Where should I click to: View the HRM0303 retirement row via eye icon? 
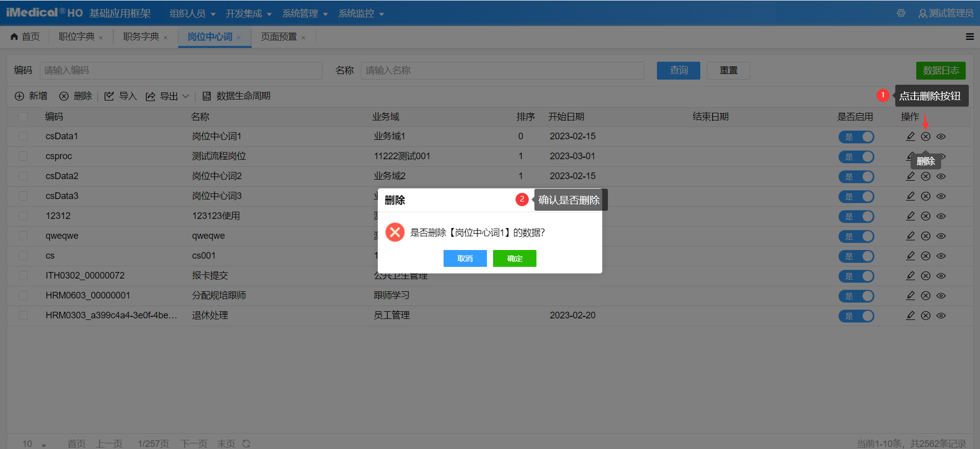pos(941,315)
